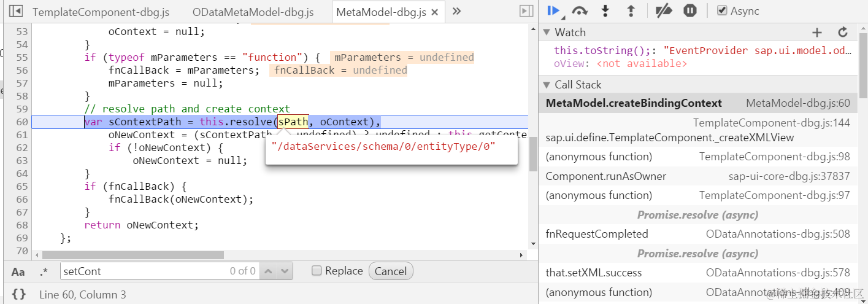Open TemplateComponent-dbg.js:97 anonymous frame

pyautogui.click(x=698, y=195)
